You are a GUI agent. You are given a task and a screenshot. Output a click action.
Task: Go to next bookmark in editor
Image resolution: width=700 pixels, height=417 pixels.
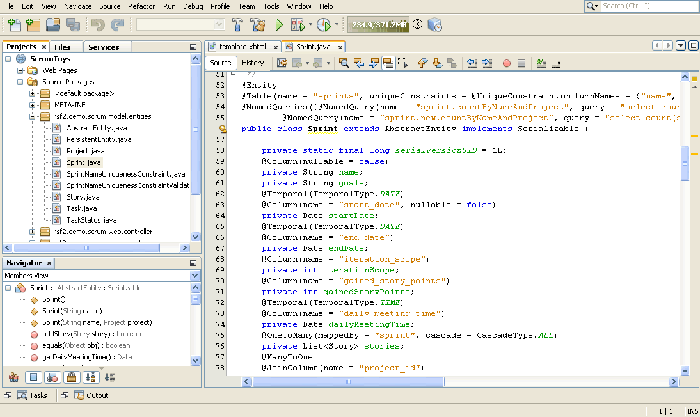pos(437,63)
